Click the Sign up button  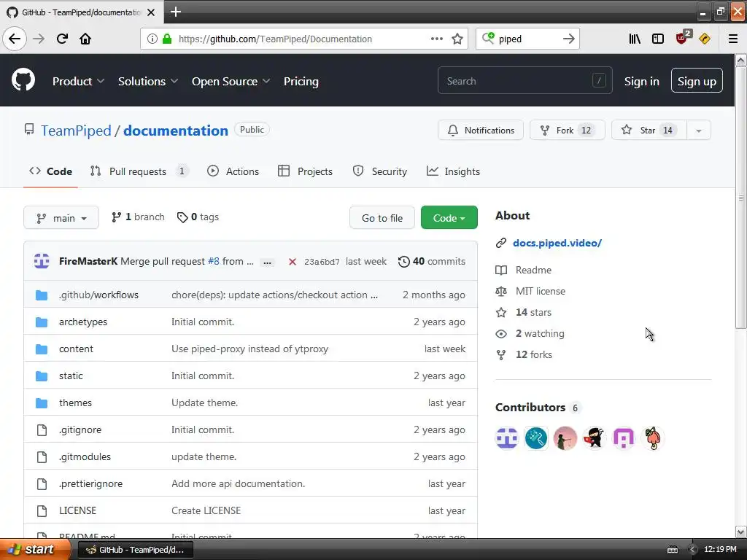point(697,81)
